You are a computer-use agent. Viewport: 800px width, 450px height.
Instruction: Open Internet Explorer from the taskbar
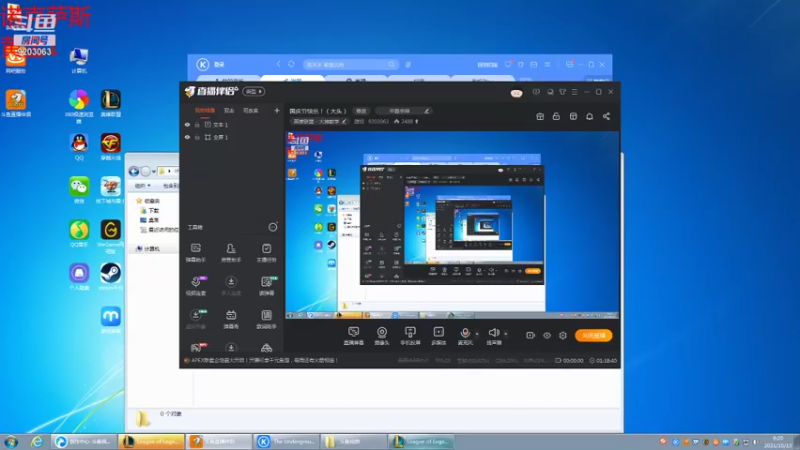point(37,442)
